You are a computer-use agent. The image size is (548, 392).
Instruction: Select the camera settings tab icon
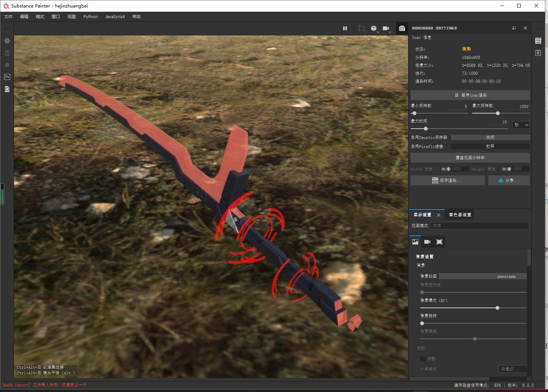(x=427, y=242)
